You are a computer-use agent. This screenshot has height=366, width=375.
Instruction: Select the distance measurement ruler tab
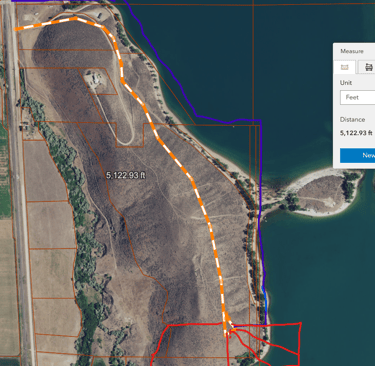click(345, 67)
